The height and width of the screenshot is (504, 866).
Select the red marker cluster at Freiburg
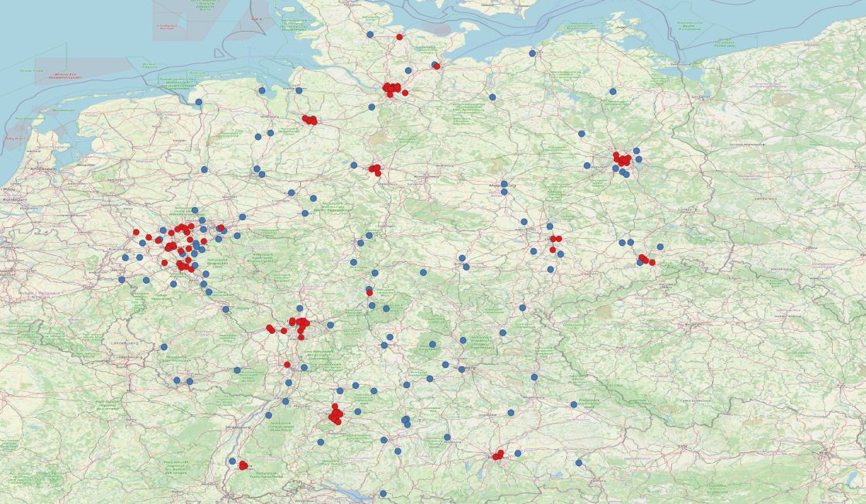(243, 465)
